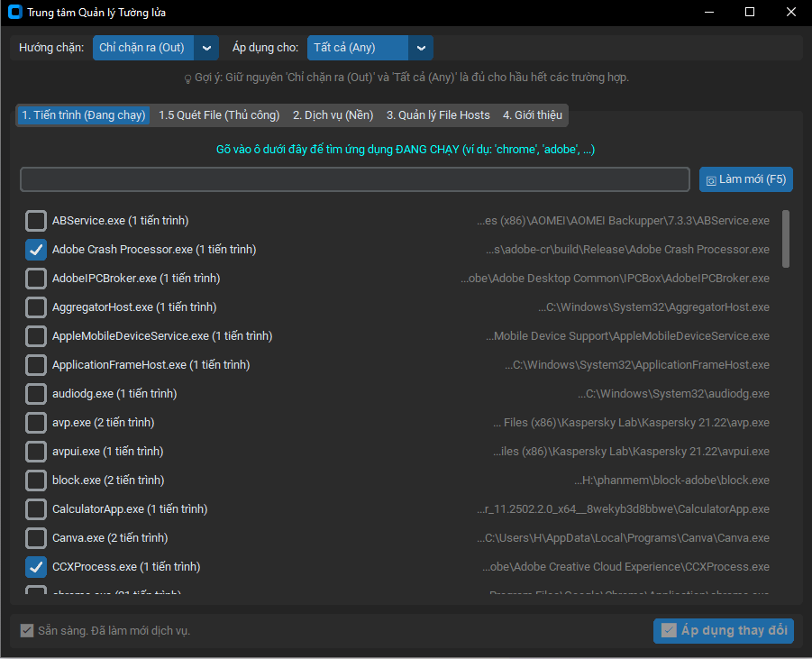812x659 pixels.
Task: Go to the 2. Dịch vụ (Nền) tab
Action: click(x=333, y=115)
